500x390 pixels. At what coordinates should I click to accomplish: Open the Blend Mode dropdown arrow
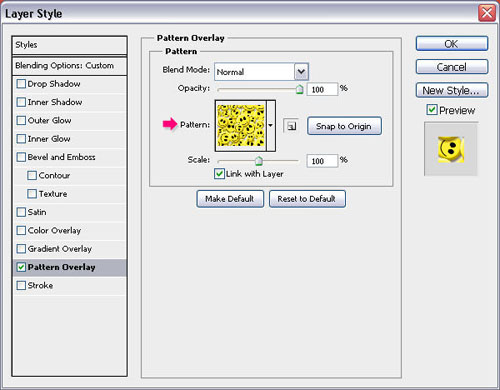point(301,71)
